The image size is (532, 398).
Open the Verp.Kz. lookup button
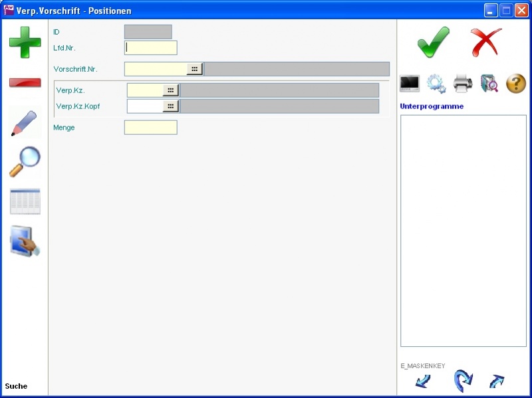(x=171, y=90)
